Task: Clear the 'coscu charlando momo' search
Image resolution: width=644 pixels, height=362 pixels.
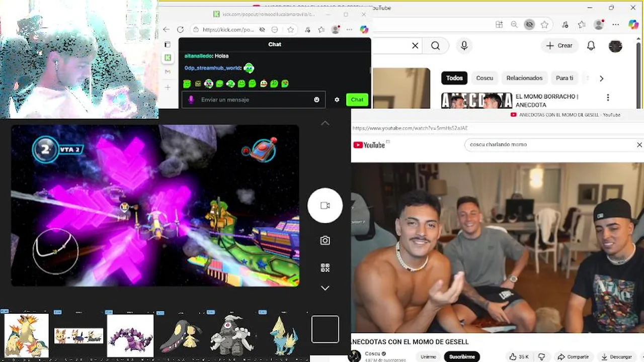Action: [639, 145]
